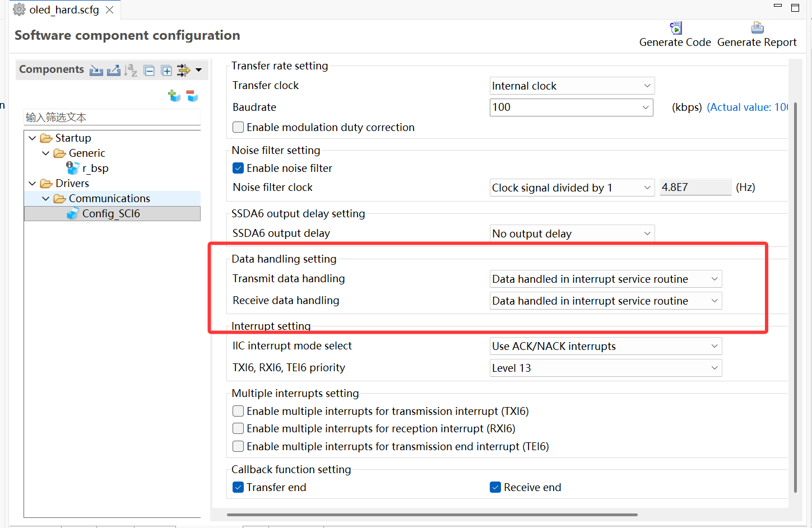
Task: Select the Communications tree label
Action: (x=109, y=198)
